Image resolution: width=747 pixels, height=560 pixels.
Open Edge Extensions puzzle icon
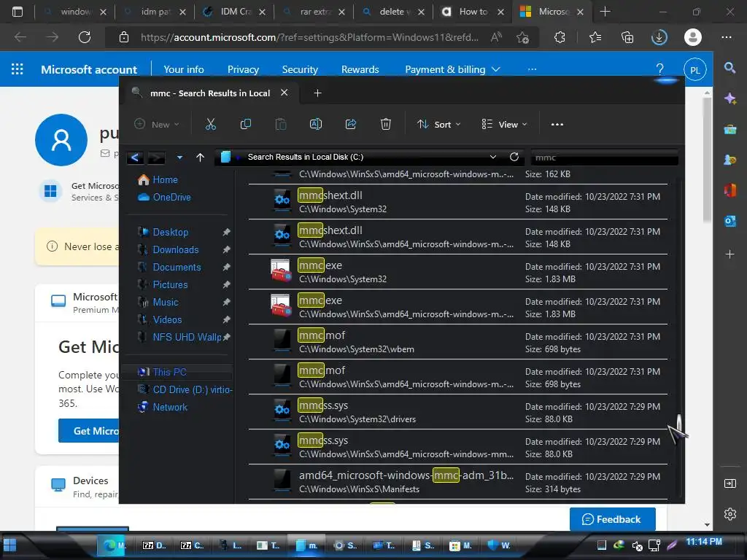pyautogui.click(x=560, y=37)
